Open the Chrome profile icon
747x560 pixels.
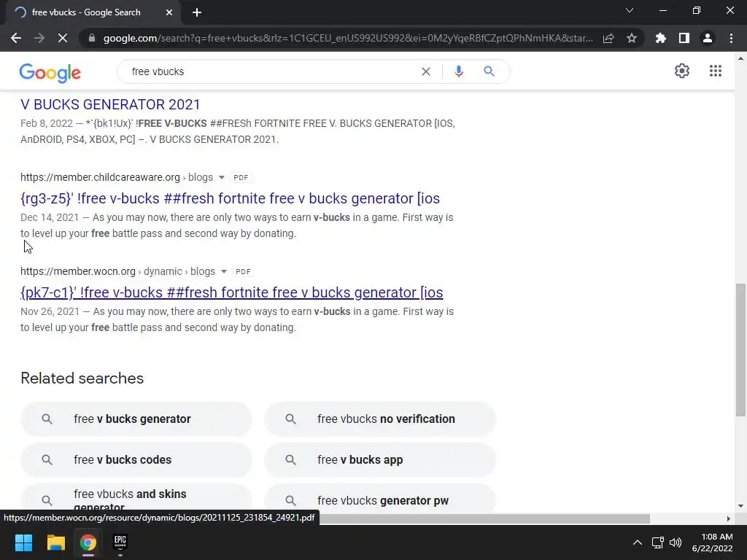click(708, 38)
